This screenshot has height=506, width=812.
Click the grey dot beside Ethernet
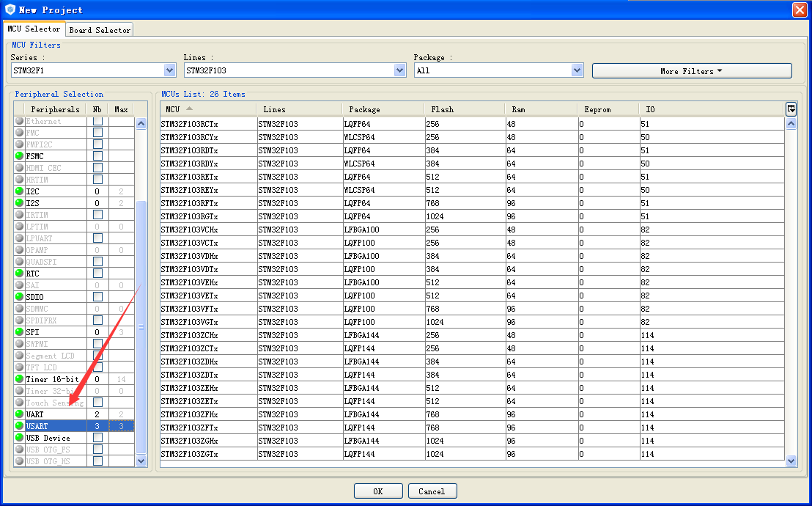(19, 121)
